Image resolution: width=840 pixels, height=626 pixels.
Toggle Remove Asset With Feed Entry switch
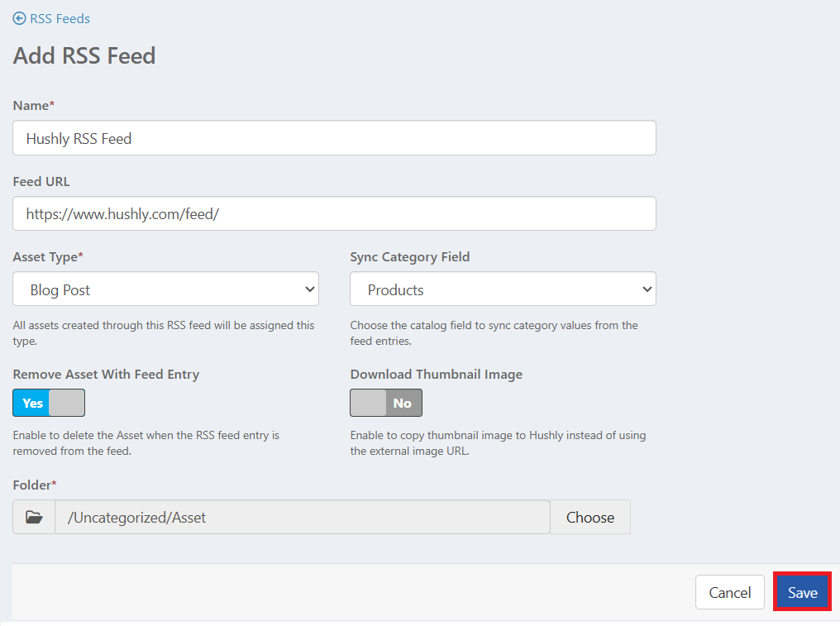[49, 403]
